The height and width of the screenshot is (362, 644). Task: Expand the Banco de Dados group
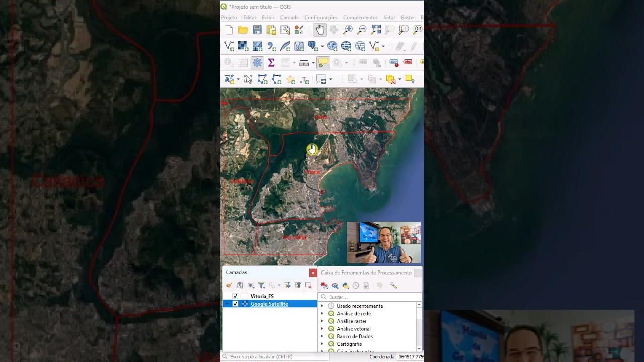pos(322,336)
